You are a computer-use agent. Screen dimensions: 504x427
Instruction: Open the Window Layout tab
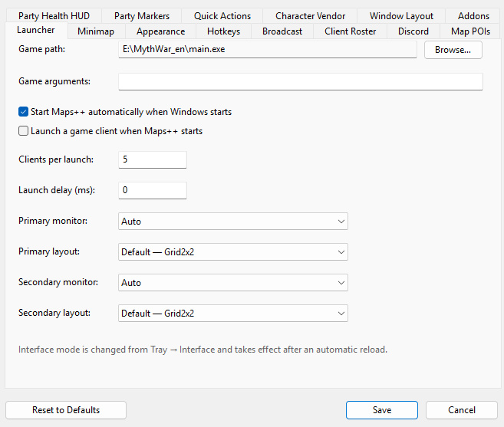click(401, 16)
